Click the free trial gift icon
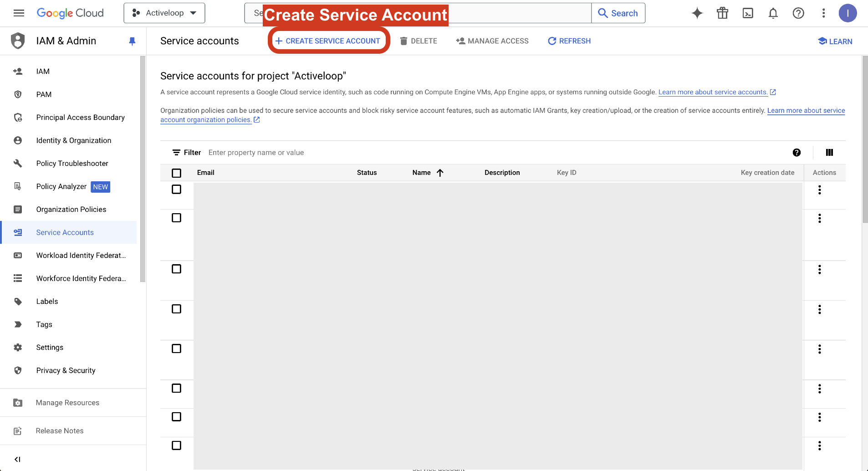This screenshot has width=868, height=471. click(x=722, y=13)
